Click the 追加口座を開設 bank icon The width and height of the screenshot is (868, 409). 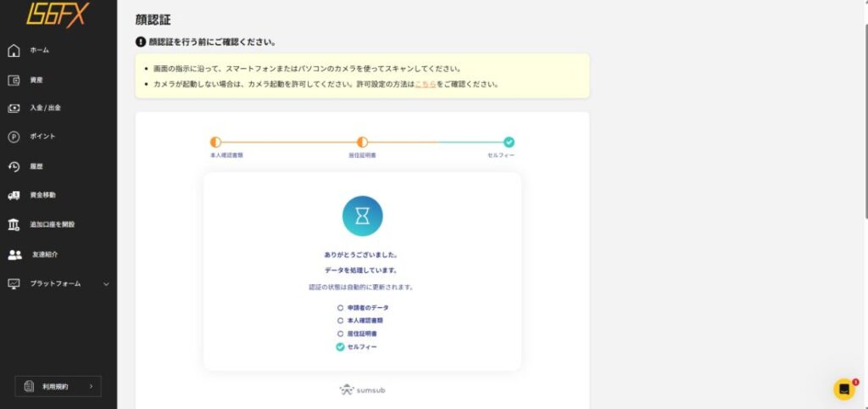(x=14, y=224)
